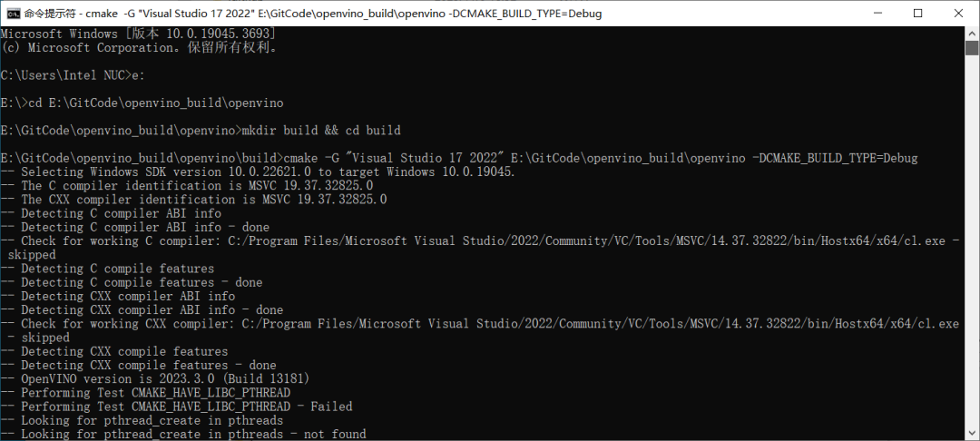
Task: Click the 'C:\Users\Intel NUC>e:' prompt line
Action: [x=73, y=75]
